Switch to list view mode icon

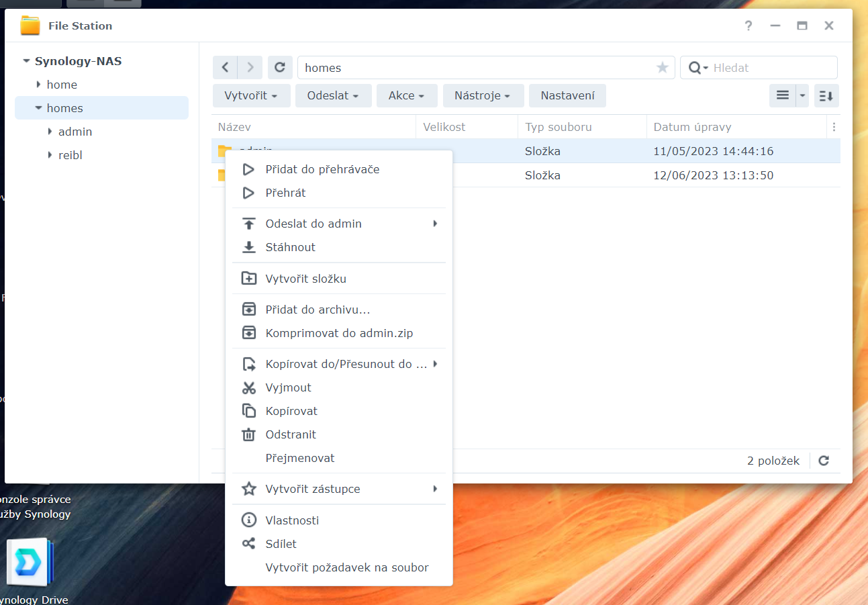tap(783, 95)
